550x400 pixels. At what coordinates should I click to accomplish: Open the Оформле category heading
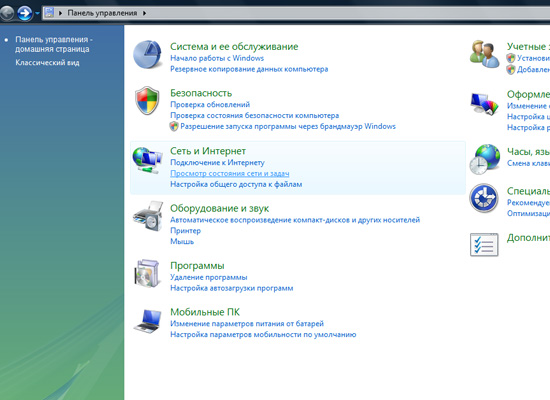[x=528, y=94]
